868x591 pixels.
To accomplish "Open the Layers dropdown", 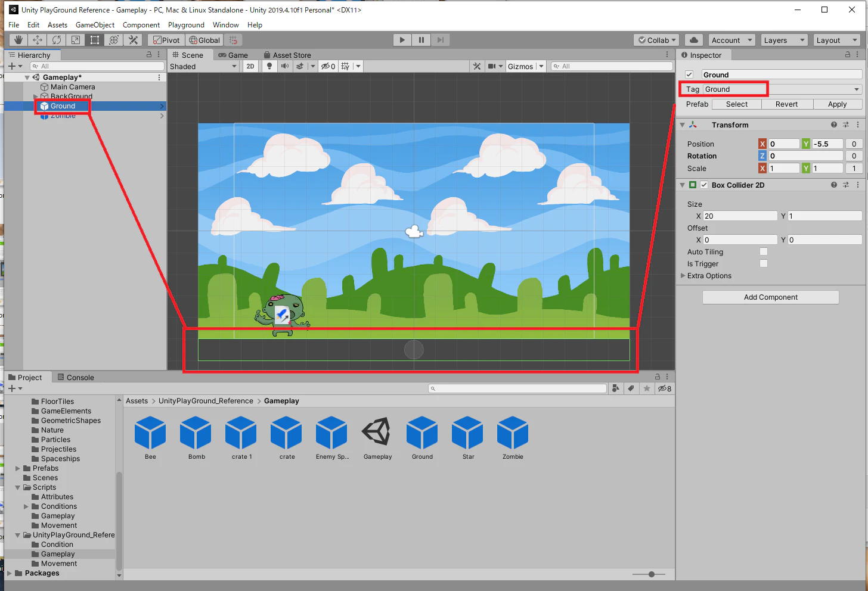I will point(784,40).
